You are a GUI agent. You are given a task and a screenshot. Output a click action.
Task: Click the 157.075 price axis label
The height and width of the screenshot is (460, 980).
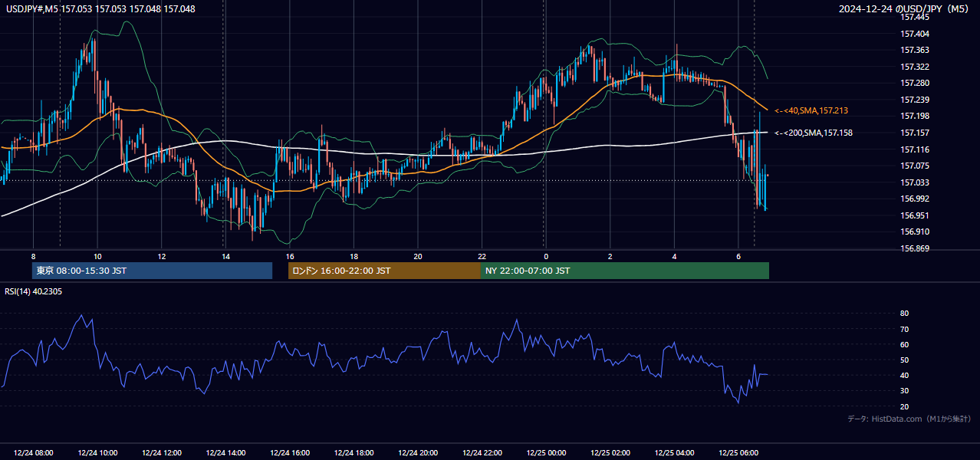point(916,166)
